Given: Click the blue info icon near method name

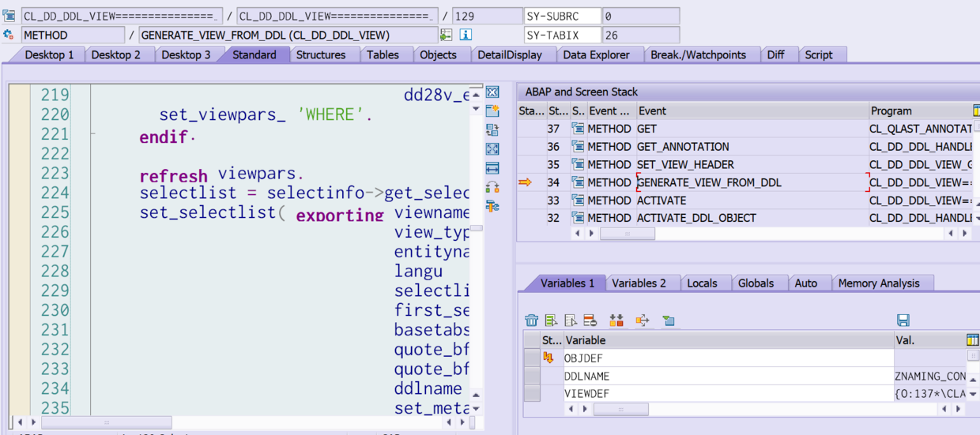Looking at the screenshot, I should 465,35.
